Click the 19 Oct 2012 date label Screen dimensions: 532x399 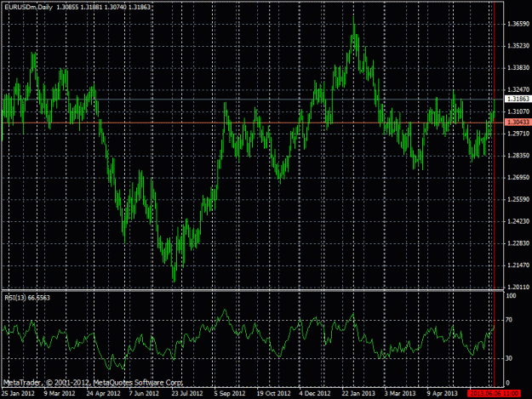coord(273,393)
